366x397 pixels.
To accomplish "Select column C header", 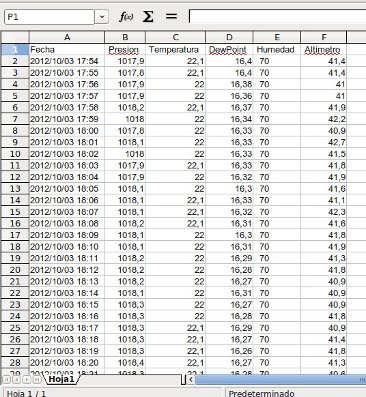I will (175, 37).
